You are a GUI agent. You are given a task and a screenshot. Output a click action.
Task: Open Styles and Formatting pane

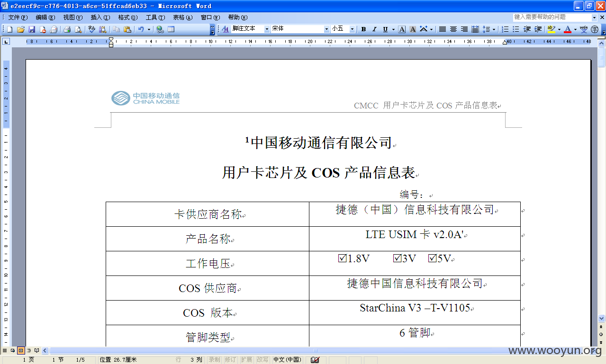pyautogui.click(x=226, y=29)
